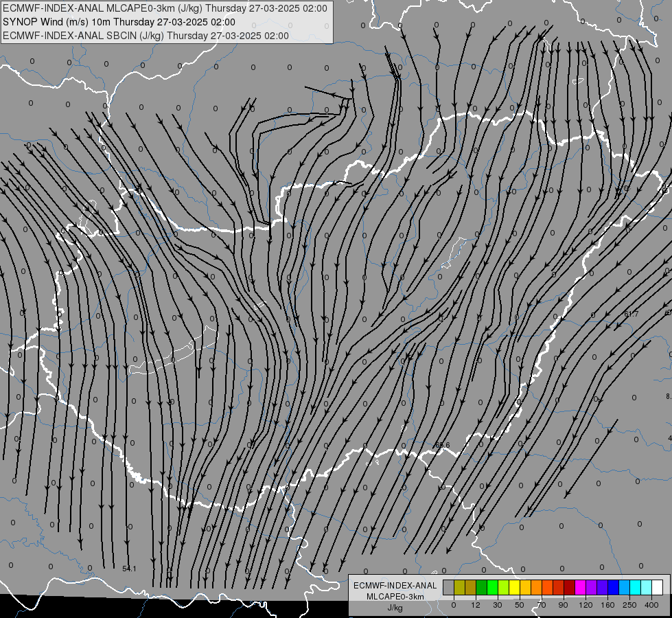Viewport: 672px width, 618px height.
Task: Click the dark red legend swatch
Action: [570, 587]
